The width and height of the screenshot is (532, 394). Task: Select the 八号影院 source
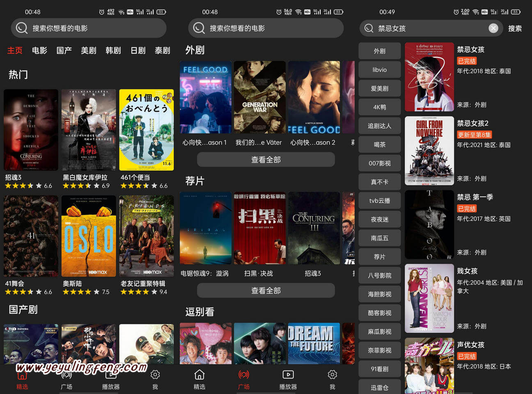click(x=380, y=275)
